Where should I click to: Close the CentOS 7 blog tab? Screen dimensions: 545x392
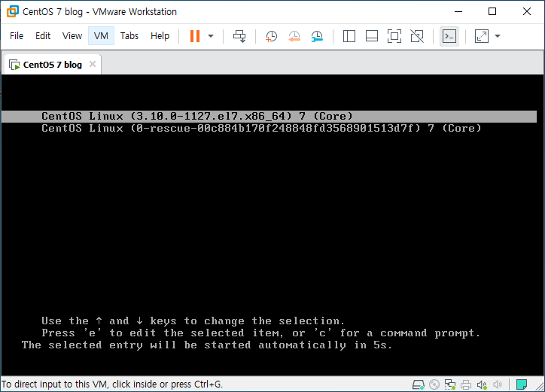pyautogui.click(x=93, y=64)
